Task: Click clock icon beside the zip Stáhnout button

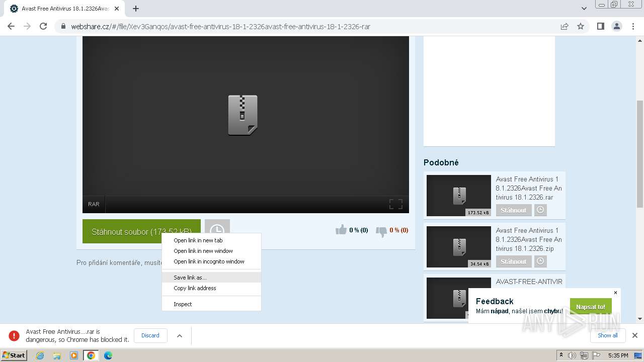Action: [540, 261]
